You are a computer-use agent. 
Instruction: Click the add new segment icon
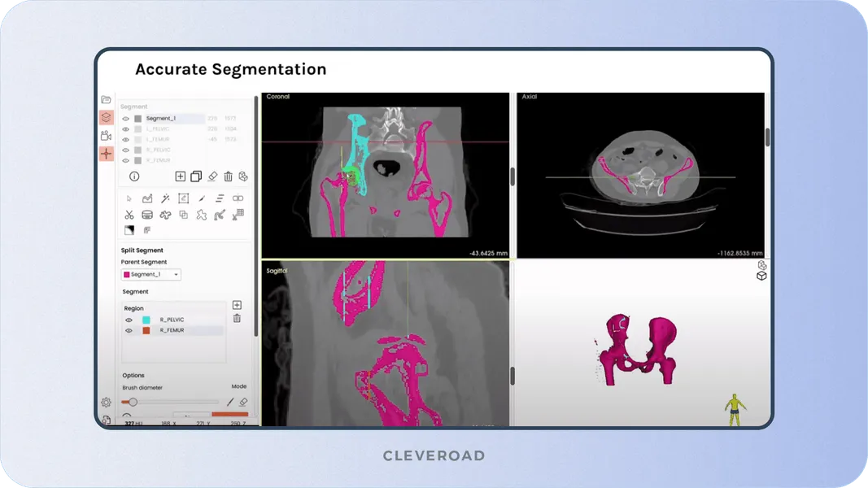[x=180, y=176]
